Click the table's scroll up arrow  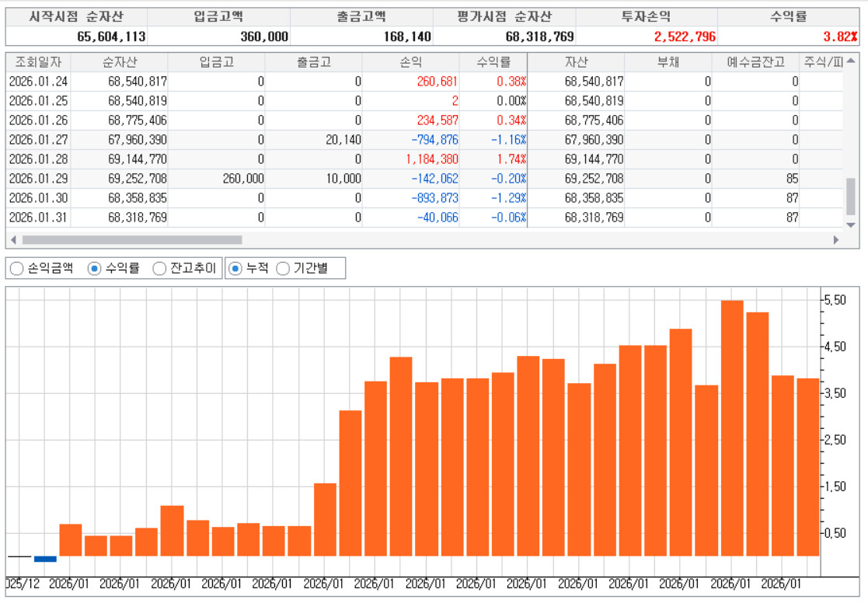(x=851, y=61)
